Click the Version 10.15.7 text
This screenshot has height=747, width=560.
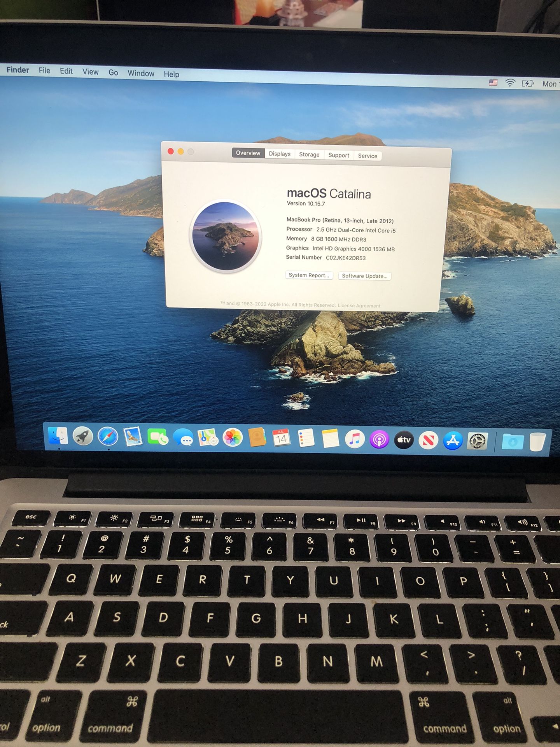(x=306, y=203)
